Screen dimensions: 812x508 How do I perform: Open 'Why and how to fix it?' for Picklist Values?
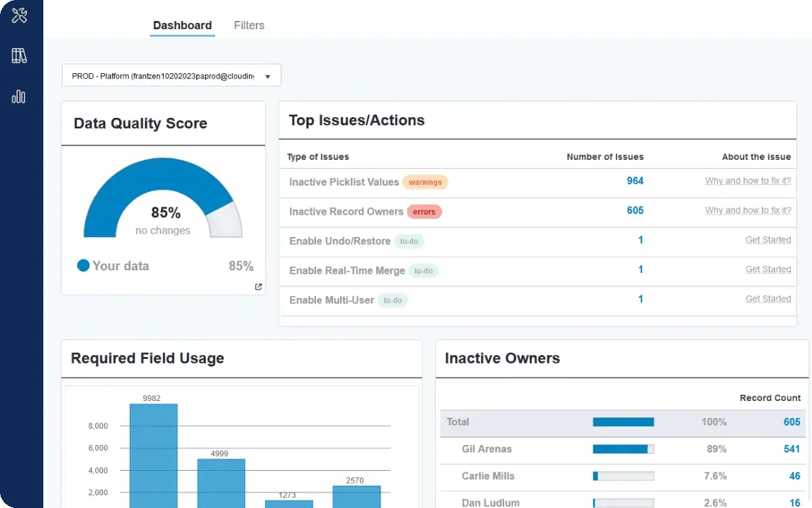pyautogui.click(x=748, y=181)
